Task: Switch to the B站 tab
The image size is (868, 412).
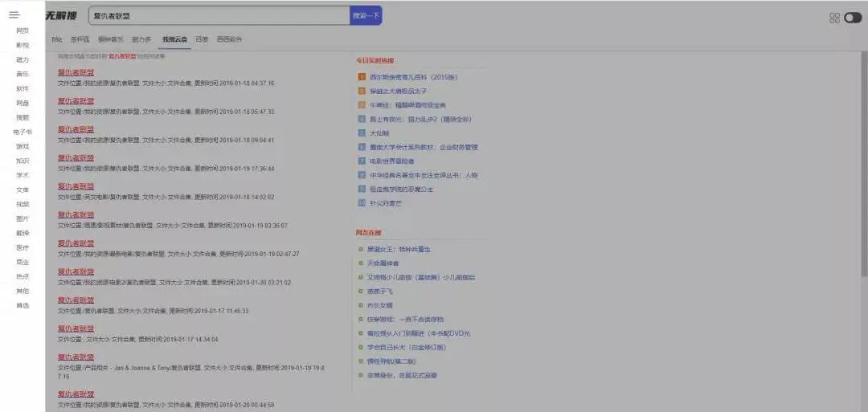Action: pos(57,39)
